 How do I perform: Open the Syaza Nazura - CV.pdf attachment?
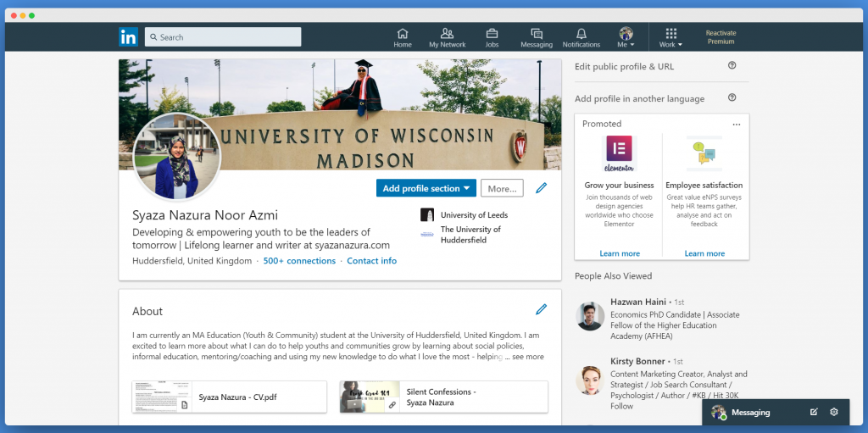coord(229,397)
